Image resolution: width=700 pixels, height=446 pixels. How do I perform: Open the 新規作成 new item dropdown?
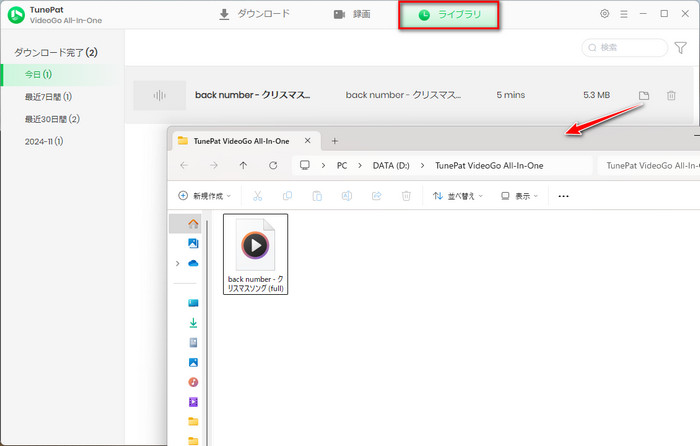point(204,196)
